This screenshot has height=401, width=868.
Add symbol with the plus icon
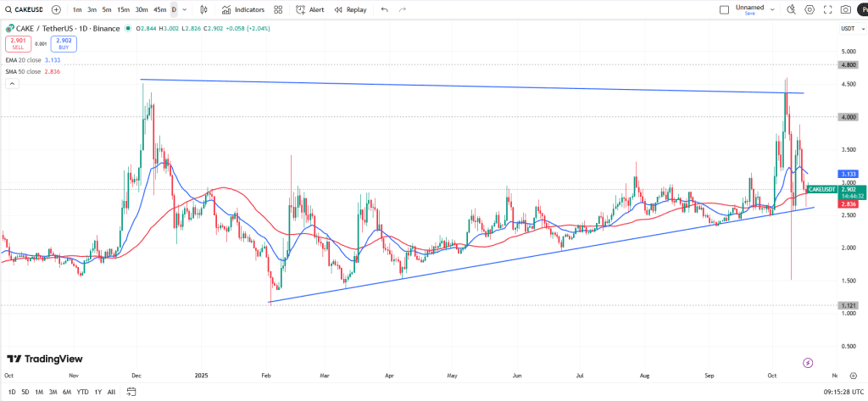pos(56,9)
